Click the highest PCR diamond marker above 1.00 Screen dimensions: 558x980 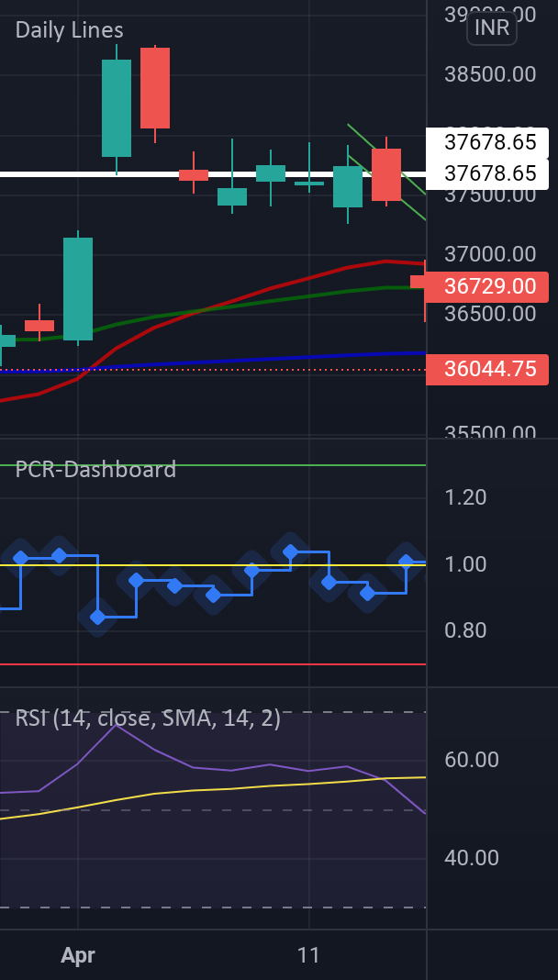(x=290, y=551)
